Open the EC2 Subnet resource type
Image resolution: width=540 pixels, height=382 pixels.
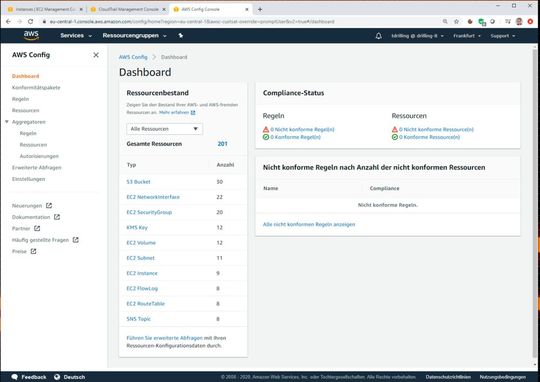click(141, 258)
